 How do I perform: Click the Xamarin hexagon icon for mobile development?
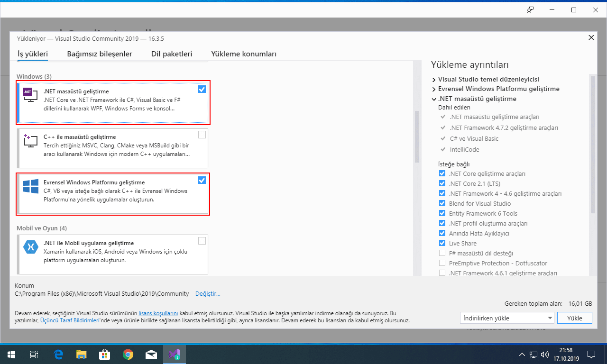click(31, 247)
